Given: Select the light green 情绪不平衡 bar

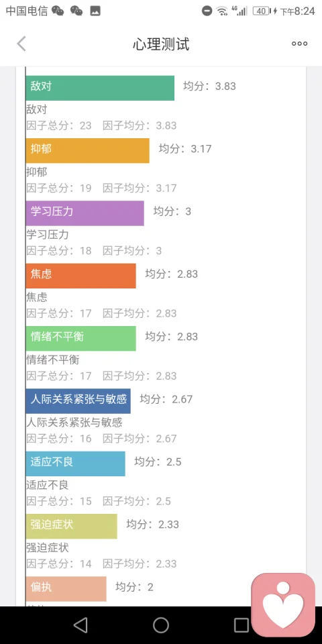Looking at the screenshot, I should coord(81,338).
